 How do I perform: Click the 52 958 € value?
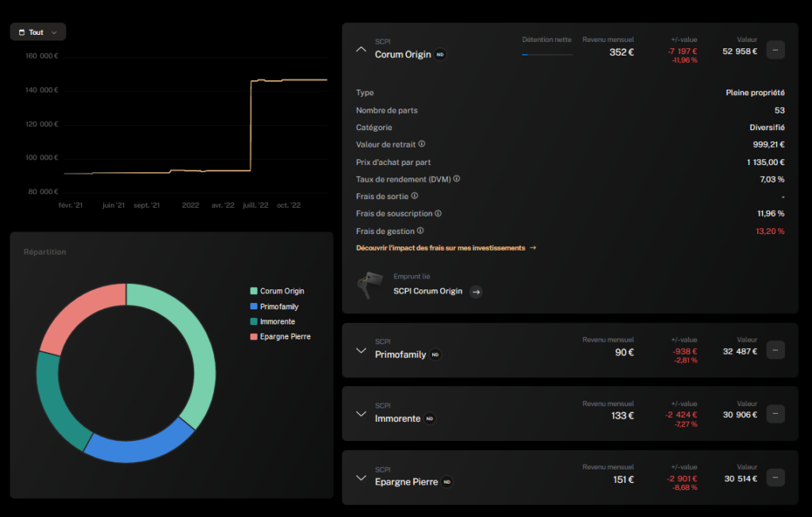pyautogui.click(x=740, y=52)
